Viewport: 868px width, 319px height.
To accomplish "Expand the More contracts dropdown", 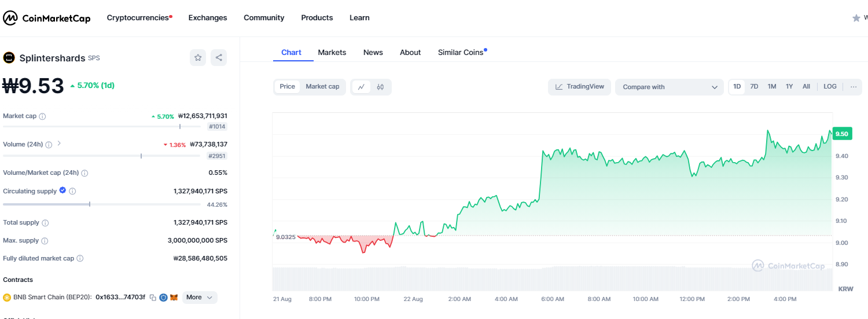I will (x=200, y=298).
